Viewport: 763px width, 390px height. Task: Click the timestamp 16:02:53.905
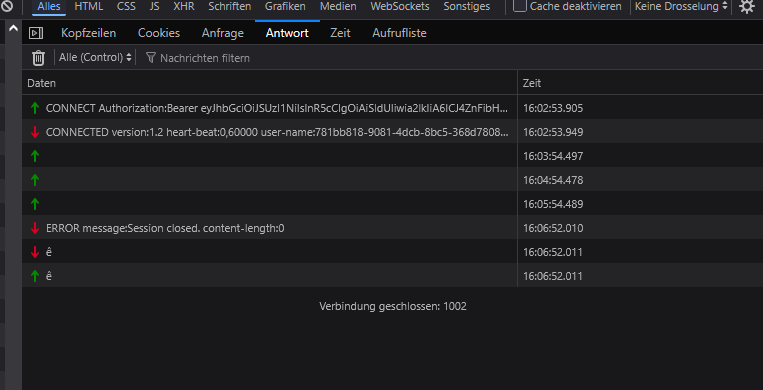(x=553, y=108)
